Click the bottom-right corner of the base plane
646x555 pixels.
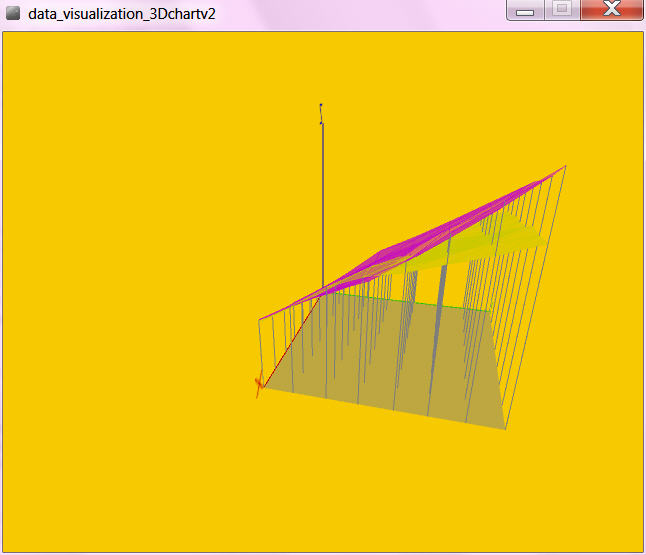[505, 429]
